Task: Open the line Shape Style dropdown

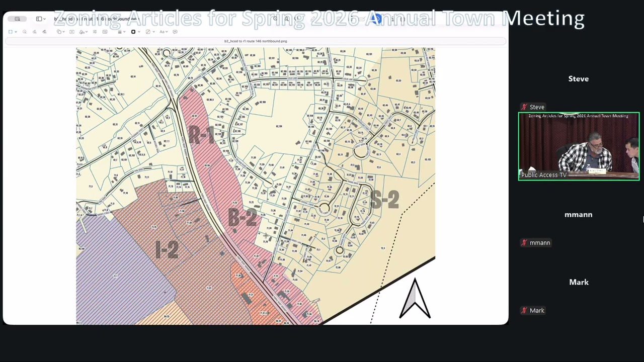Action: (x=121, y=32)
